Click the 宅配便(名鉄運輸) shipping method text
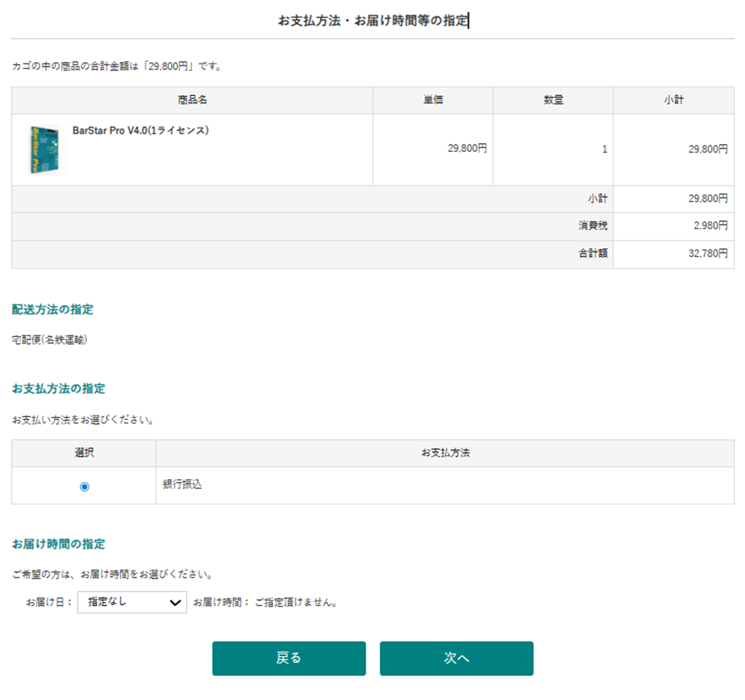The image size is (745, 700). [x=50, y=339]
